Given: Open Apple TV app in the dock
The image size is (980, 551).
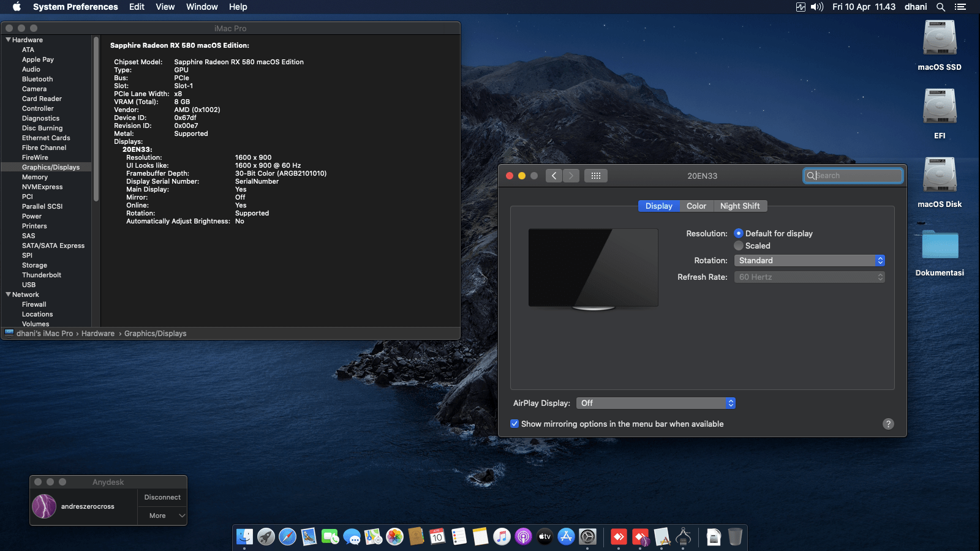Looking at the screenshot, I should [x=545, y=537].
